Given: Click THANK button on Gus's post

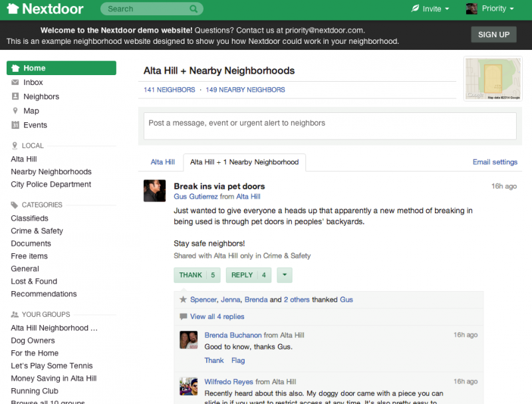Looking at the screenshot, I should [x=197, y=275].
